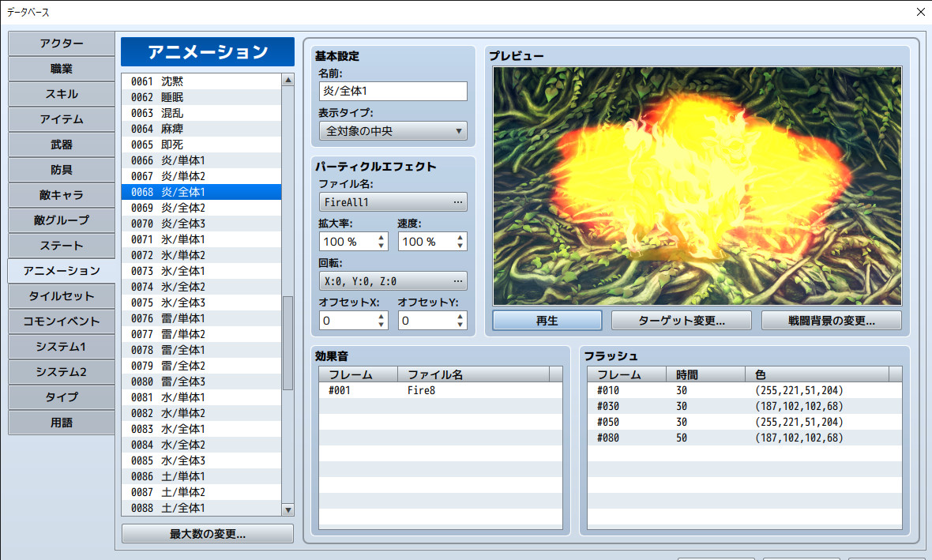Switch to the スキル tab

pos(61,94)
